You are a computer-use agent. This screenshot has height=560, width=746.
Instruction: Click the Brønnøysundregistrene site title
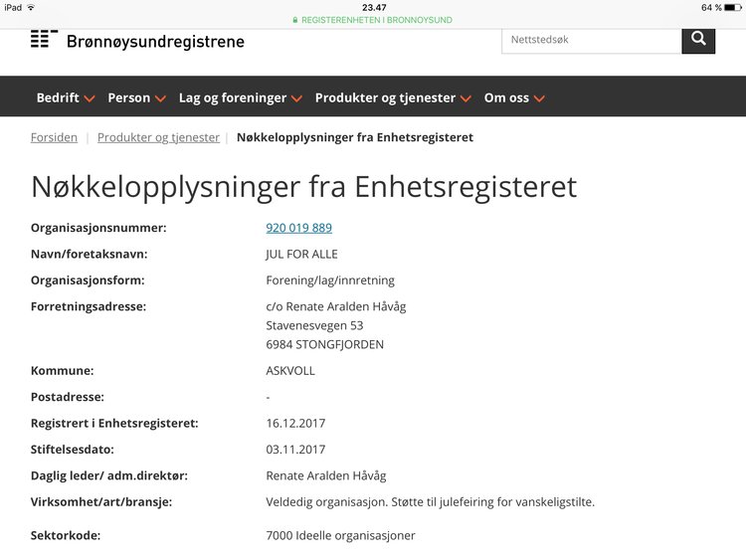(x=155, y=42)
